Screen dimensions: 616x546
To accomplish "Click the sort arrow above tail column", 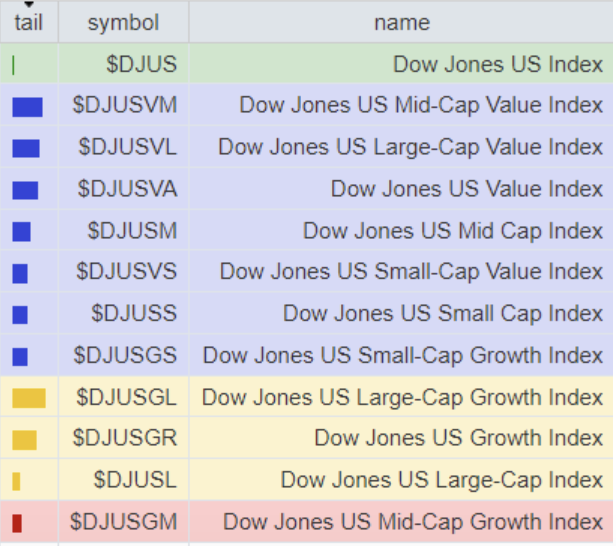I will (28, 5).
